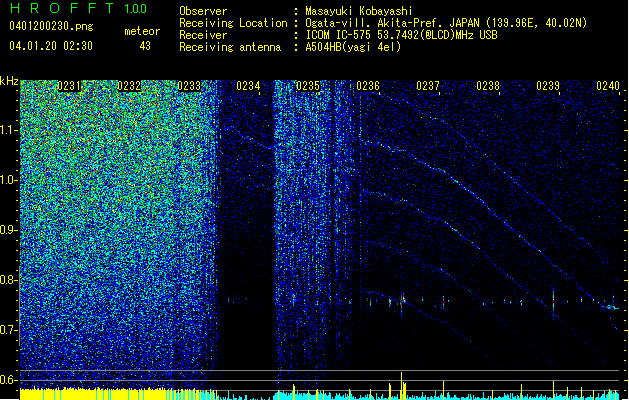Viewport: 629px width, 400px height.
Task: Click the 0.7 kHz axis label
Action: [8, 330]
